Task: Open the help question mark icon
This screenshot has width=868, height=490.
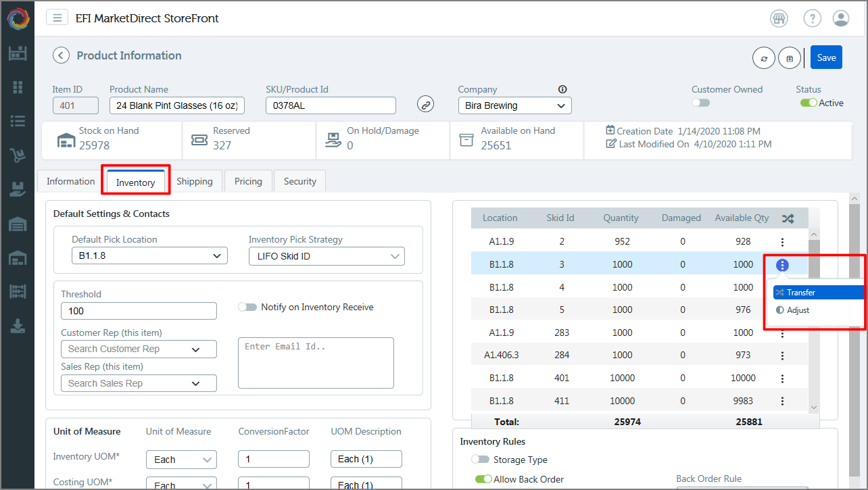Action: click(x=813, y=18)
